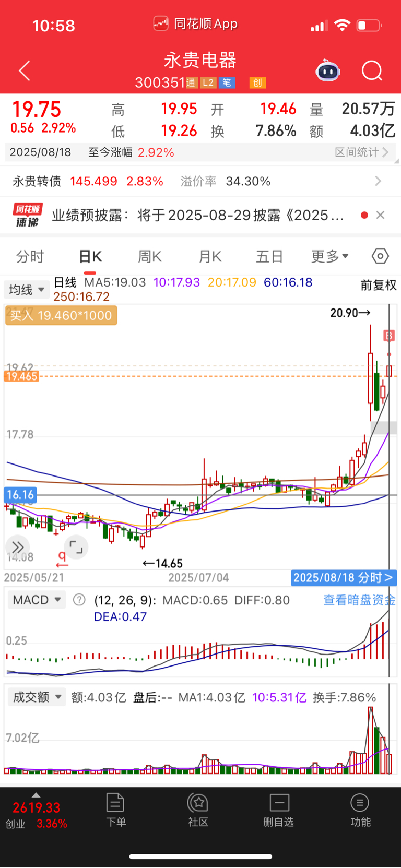Tap the 19.465 cost line label
Screen dimensions: 401x868
click(22, 376)
